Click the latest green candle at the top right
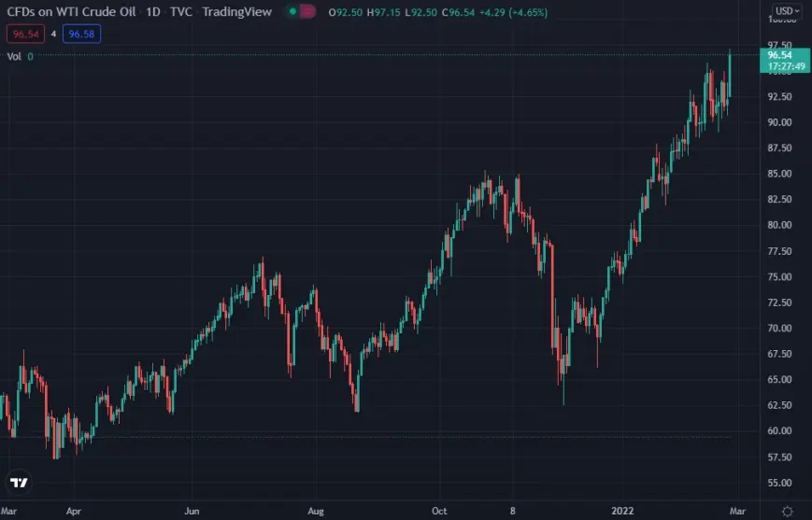 coord(730,73)
